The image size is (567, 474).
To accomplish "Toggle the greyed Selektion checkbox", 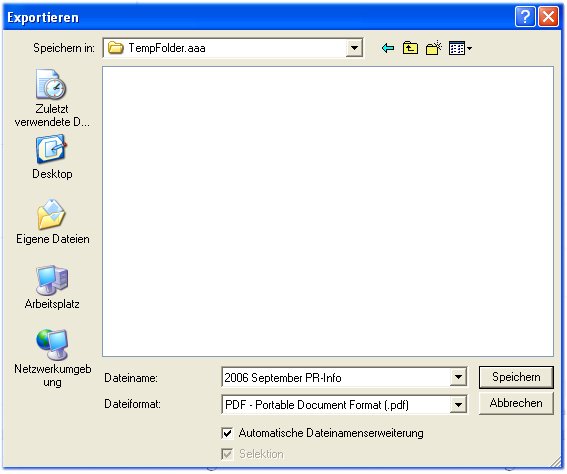I will point(227,454).
